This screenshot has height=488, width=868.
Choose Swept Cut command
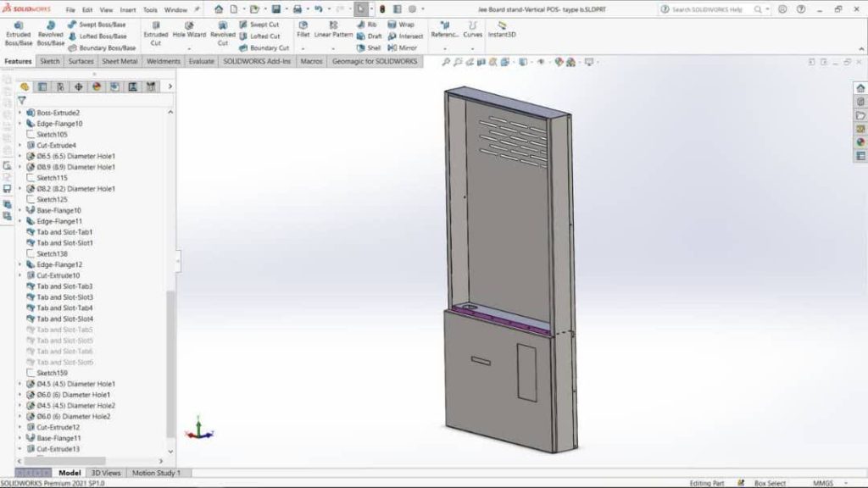pos(259,25)
